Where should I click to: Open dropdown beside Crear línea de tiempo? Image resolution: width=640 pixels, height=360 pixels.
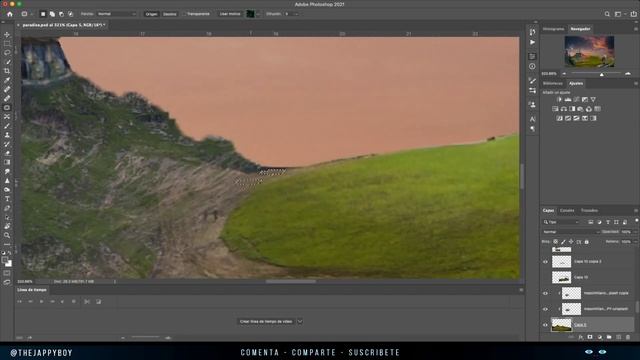tap(300, 321)
